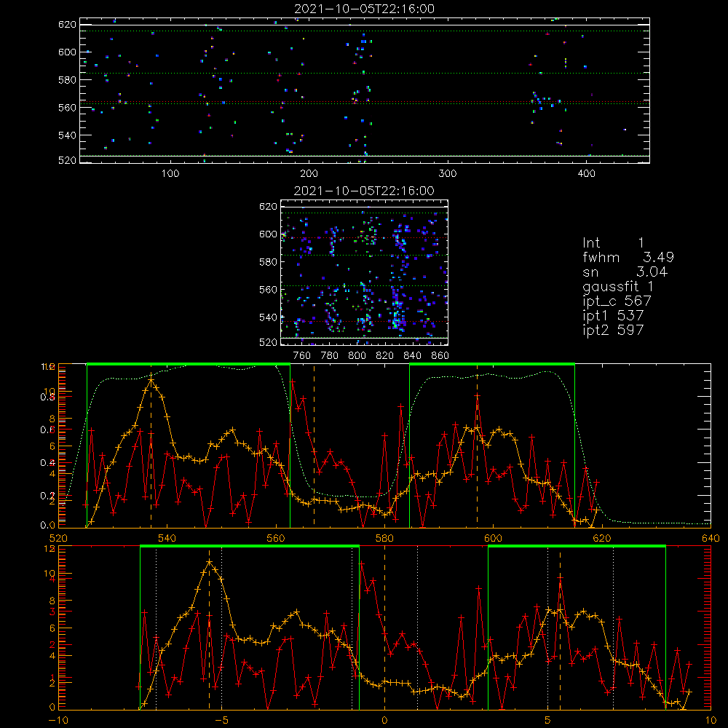Click the thick green bar above left window in bottom plot
728x728 pixels.
[250, 546]
